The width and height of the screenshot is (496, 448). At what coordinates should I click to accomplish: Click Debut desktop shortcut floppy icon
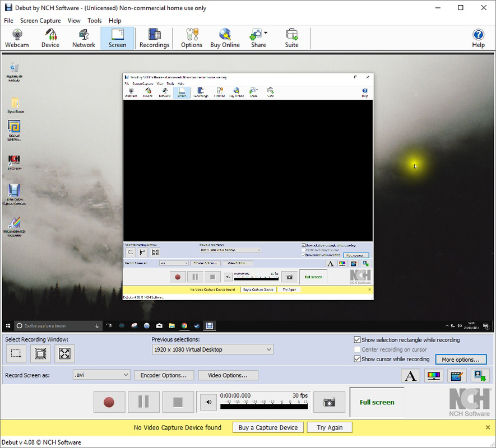[x=14, y=194]
